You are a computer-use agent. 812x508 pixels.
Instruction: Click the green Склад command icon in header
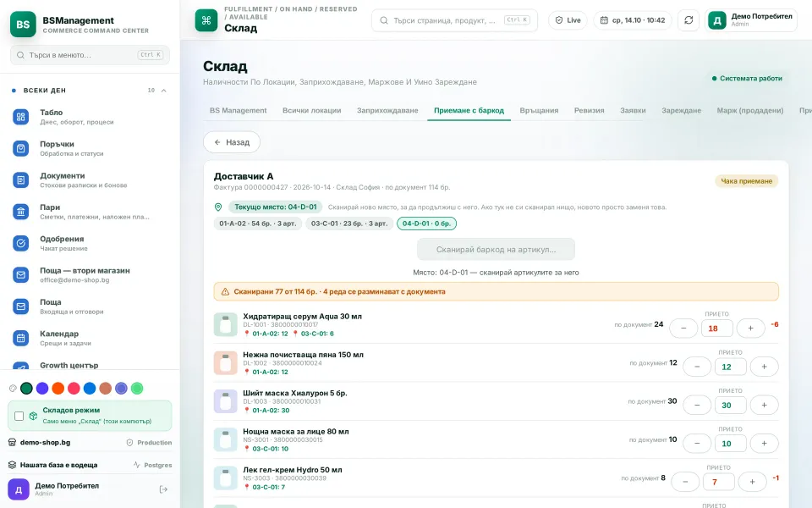tap(206, 20)
